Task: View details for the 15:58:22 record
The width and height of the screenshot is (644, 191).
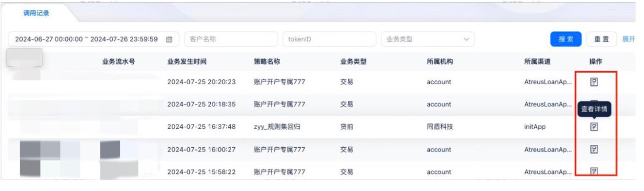Action: (594, 171)
